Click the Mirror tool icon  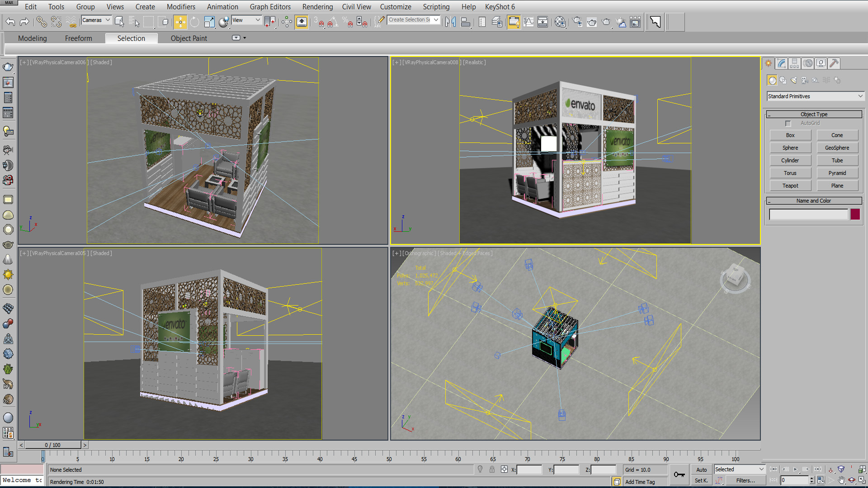[450, 22]
